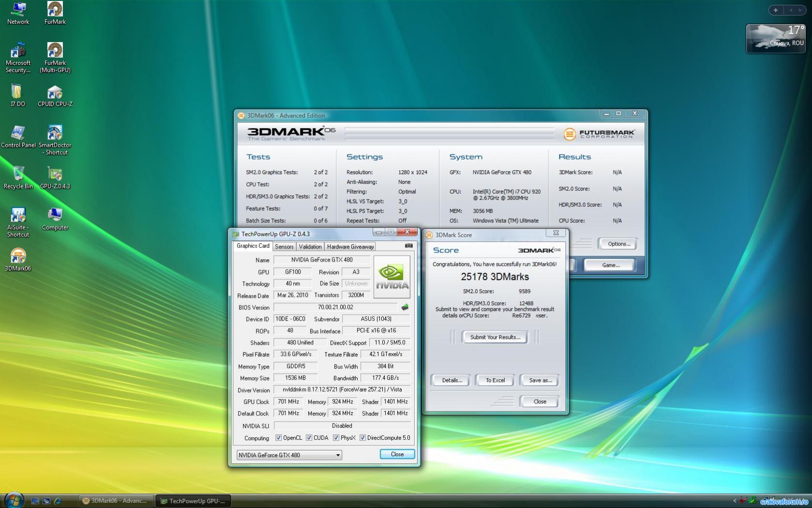
Task: Click Switch Between Windows quick launch icon
Action: (46, 501)
